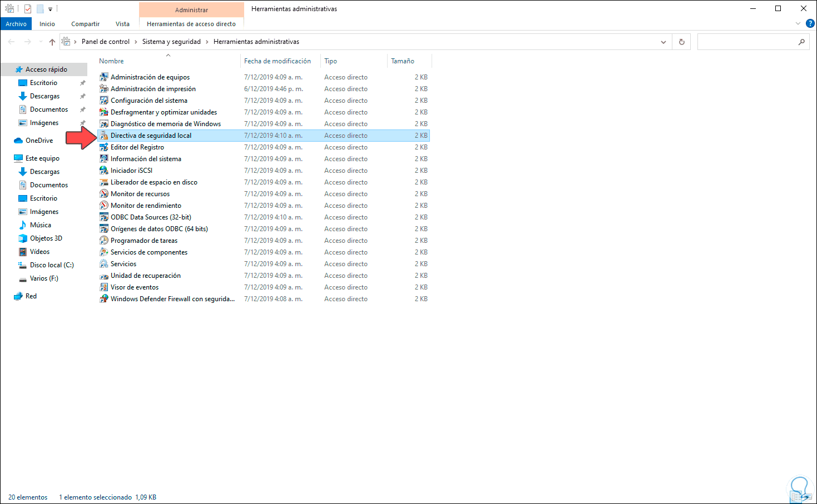
Task: Select the Directiva de seguridad local shortcut
Action: click(150, 135)
